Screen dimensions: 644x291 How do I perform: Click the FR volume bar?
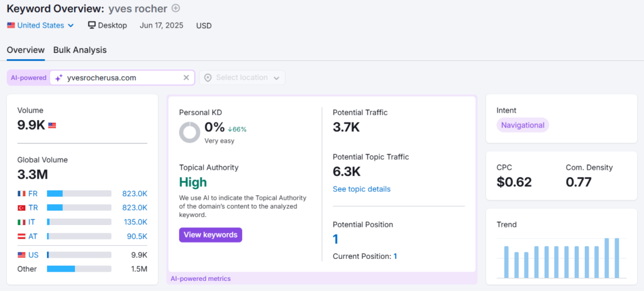[x=79, y=194]
